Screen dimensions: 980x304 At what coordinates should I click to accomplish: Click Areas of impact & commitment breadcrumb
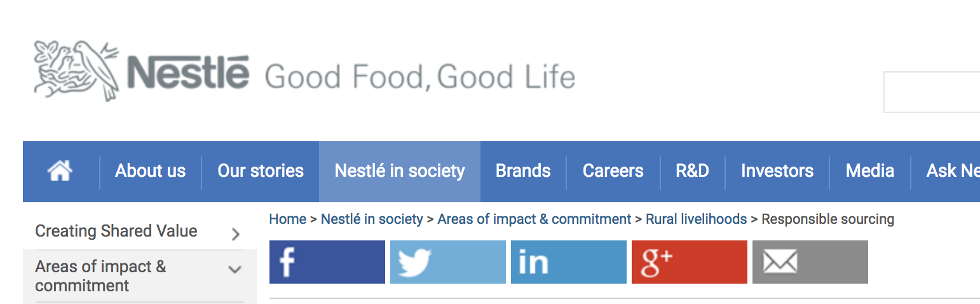tap(534, 219)
